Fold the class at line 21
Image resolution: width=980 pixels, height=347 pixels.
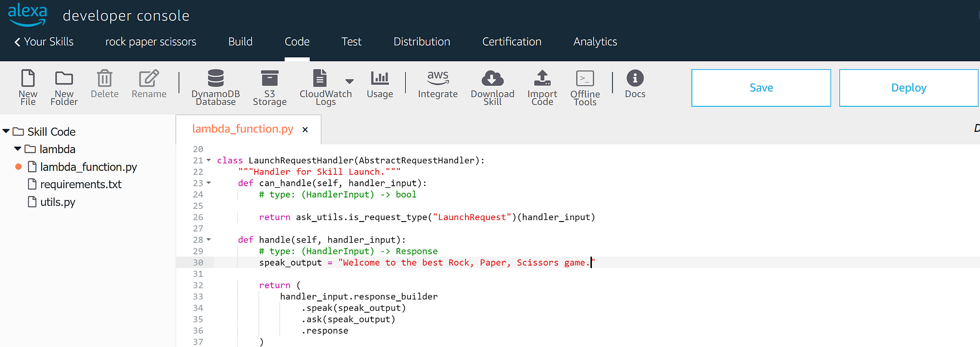click(x=209, y=160)
